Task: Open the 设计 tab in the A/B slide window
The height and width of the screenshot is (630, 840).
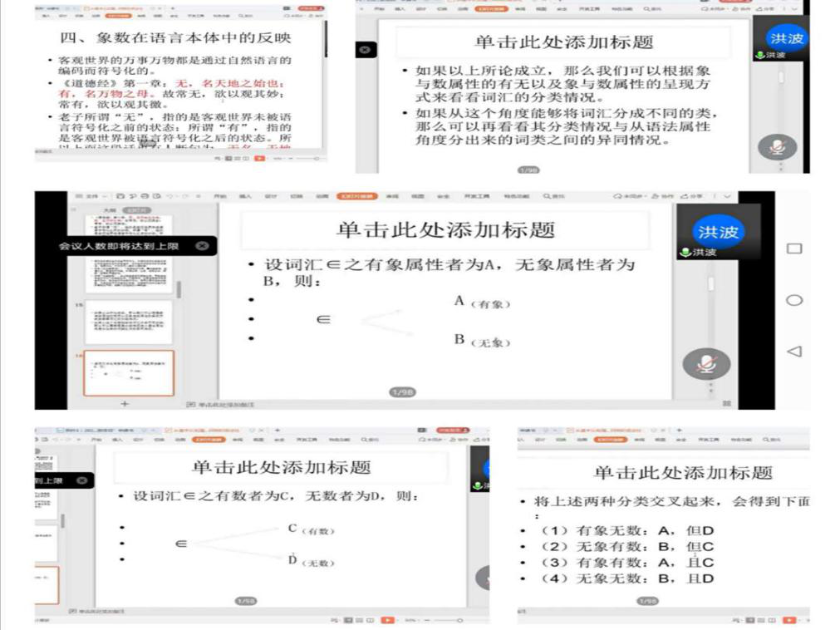Action: click(271, 197)
